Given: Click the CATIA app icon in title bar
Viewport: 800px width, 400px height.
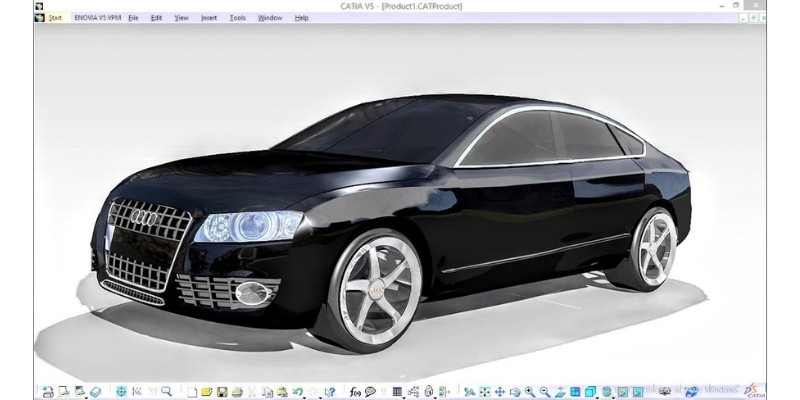Looking at the screenshot, I should (39, 6).
